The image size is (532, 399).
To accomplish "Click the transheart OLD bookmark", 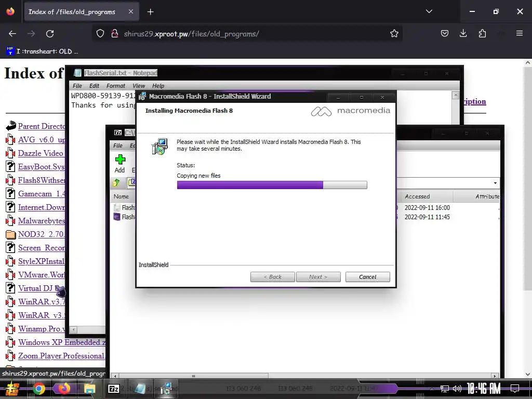I will [x=43, y=51].
